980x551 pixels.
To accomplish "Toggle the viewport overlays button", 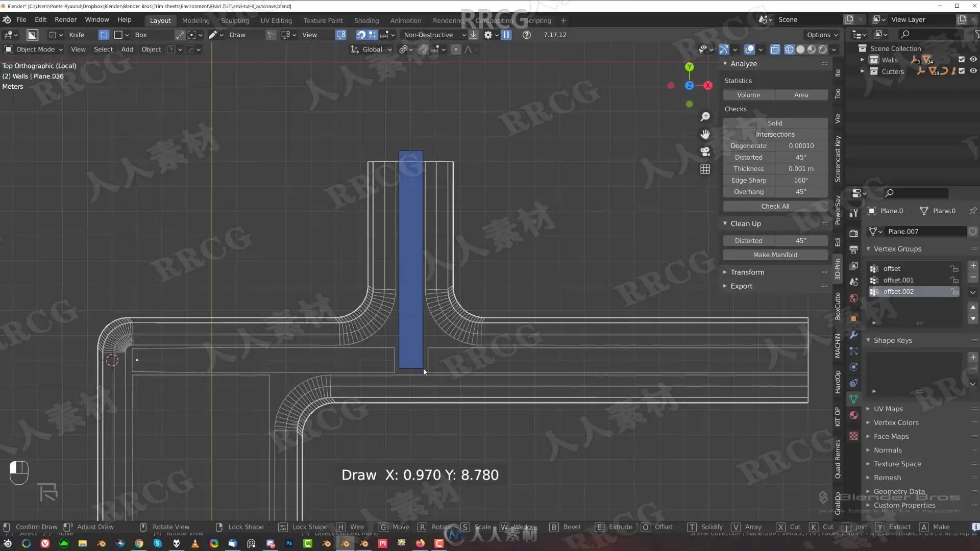I will pyautogui.click(x=749, y=49).
